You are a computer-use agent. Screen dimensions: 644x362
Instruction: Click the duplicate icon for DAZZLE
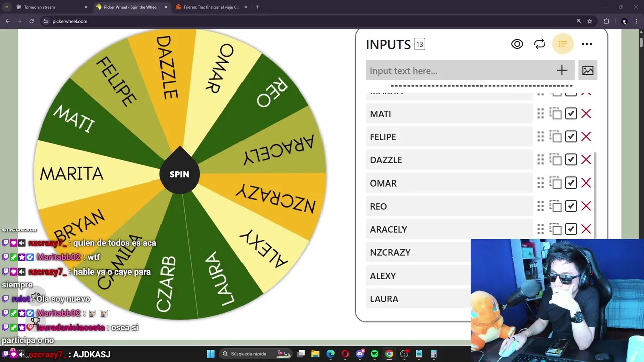pos(555,160)
